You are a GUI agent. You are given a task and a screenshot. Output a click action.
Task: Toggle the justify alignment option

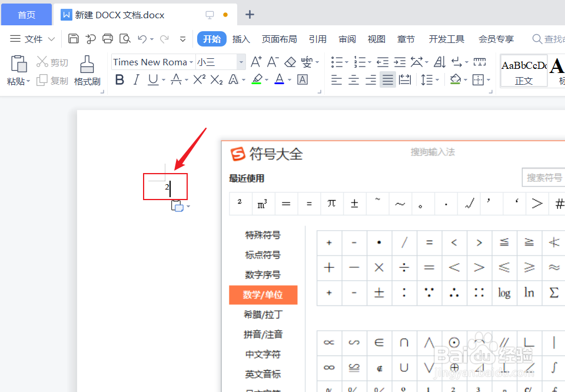(387, 79)
